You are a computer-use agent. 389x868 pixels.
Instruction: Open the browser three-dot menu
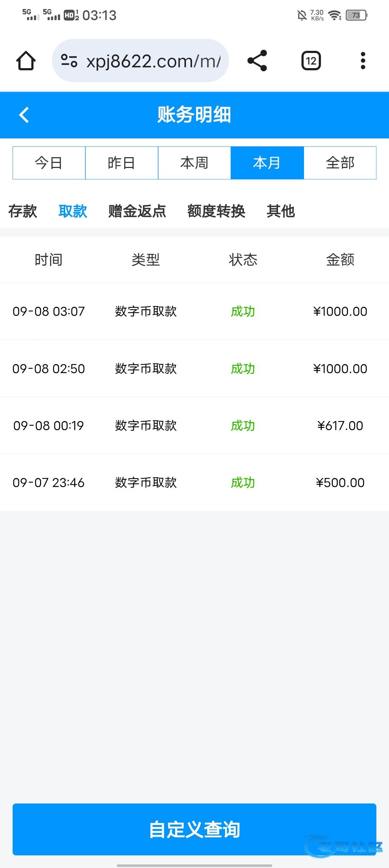363,61
